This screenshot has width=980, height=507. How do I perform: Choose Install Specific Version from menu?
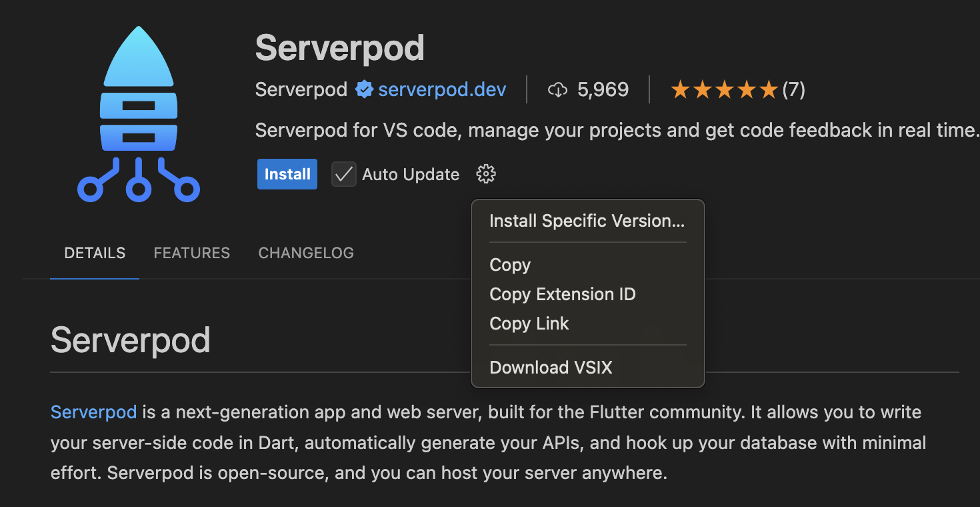587,221
